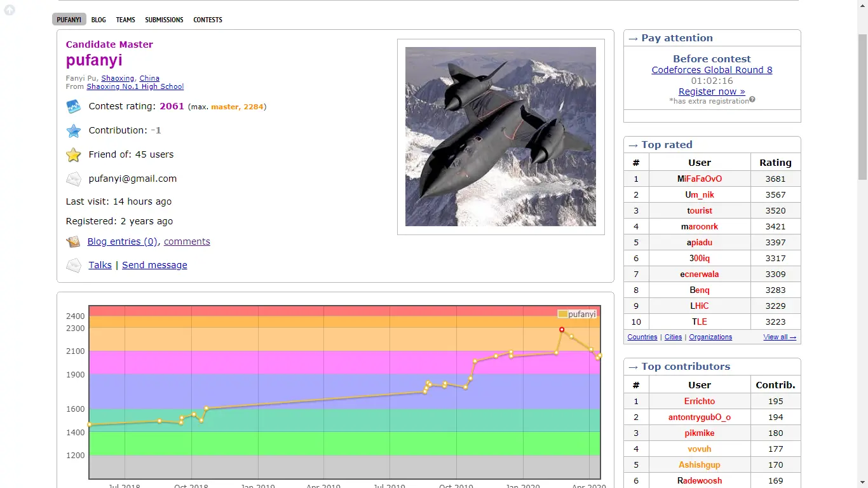
Task: Open the Teams tab
Action: coord(125,20)
